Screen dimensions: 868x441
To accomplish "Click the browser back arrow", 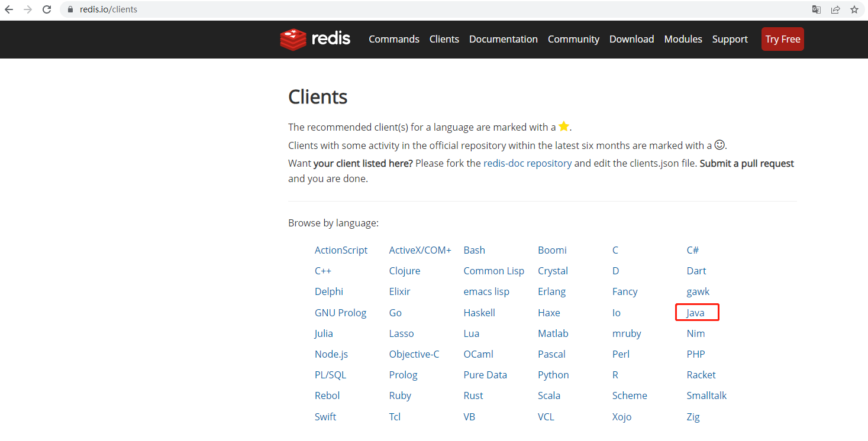I will pos(9,9).
